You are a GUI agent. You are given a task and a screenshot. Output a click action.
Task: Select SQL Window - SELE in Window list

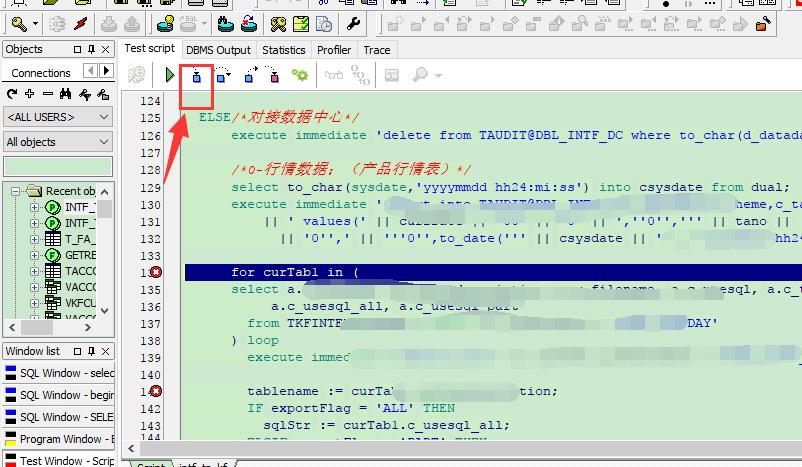click(x=59, y=417)
